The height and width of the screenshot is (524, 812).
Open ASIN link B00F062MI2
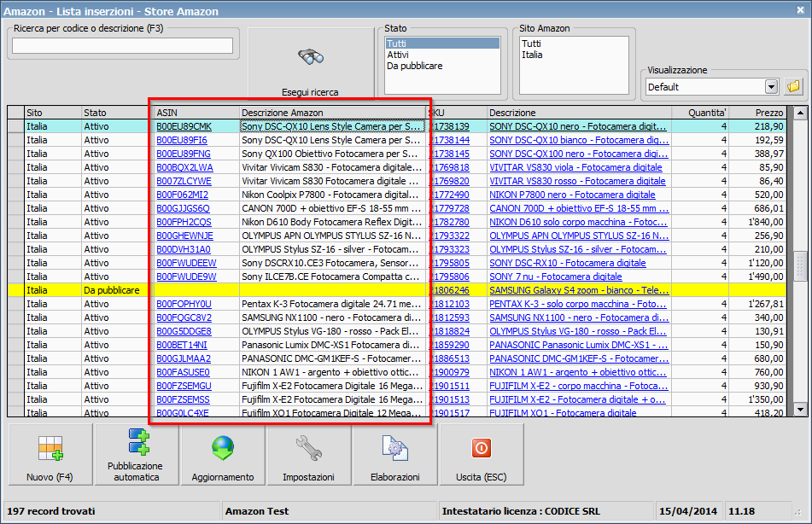182,195
